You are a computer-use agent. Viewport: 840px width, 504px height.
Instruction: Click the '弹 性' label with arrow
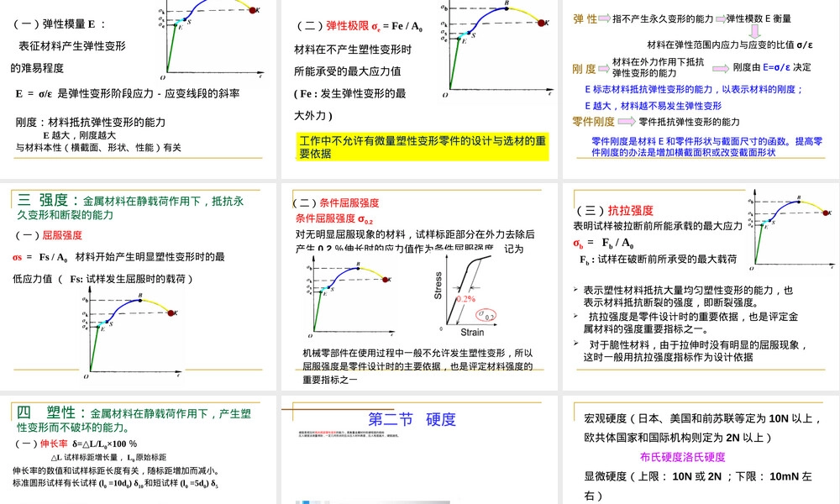pos(591,18)
